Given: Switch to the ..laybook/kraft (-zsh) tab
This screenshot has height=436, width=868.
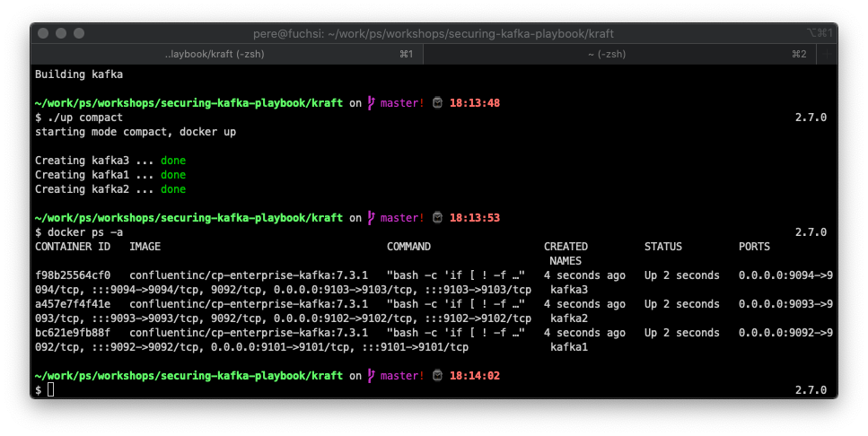Looking at the screenshot, I should pos(227,54).
